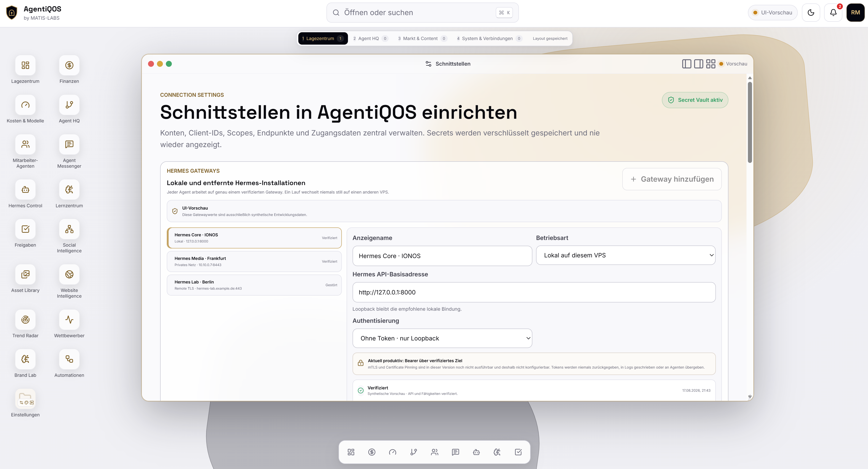Viewport: 868px width, 469px height.
Task: Click dock Finanzen dollar icon
Action: (372, 452)
